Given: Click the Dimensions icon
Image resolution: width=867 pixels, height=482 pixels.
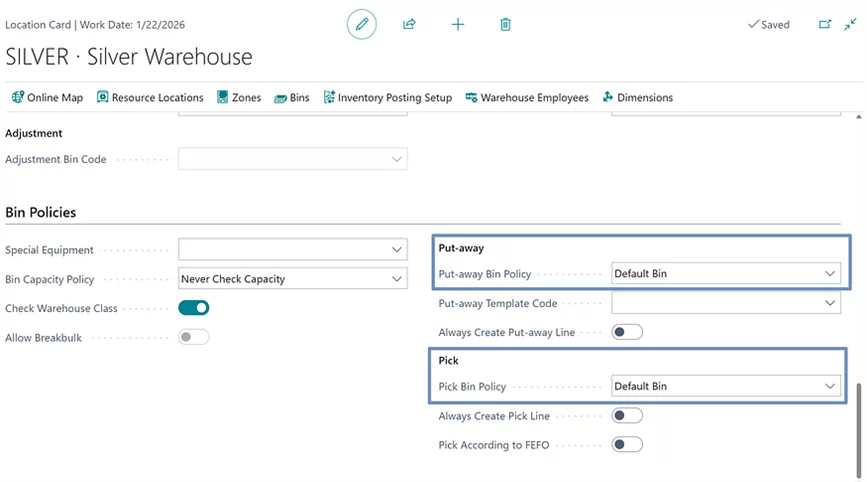Looking at the screenshot, I should coord(608,97).
